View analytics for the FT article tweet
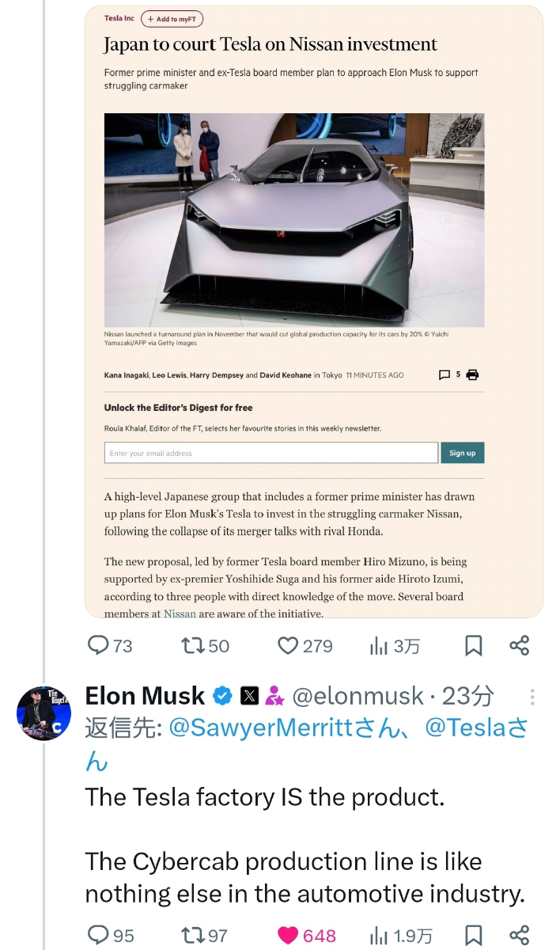This screenshot has width=560, height=950. 380,646
